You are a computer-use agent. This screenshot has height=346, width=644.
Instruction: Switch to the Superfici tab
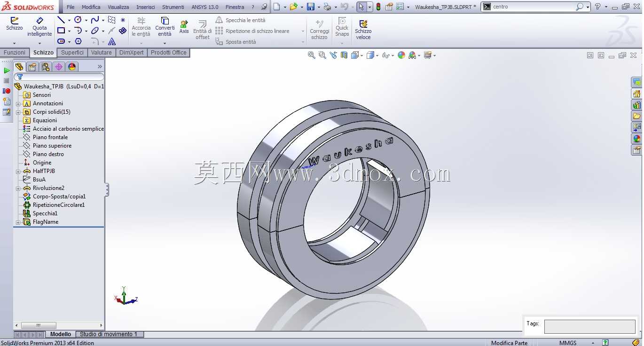click(72, 53)
